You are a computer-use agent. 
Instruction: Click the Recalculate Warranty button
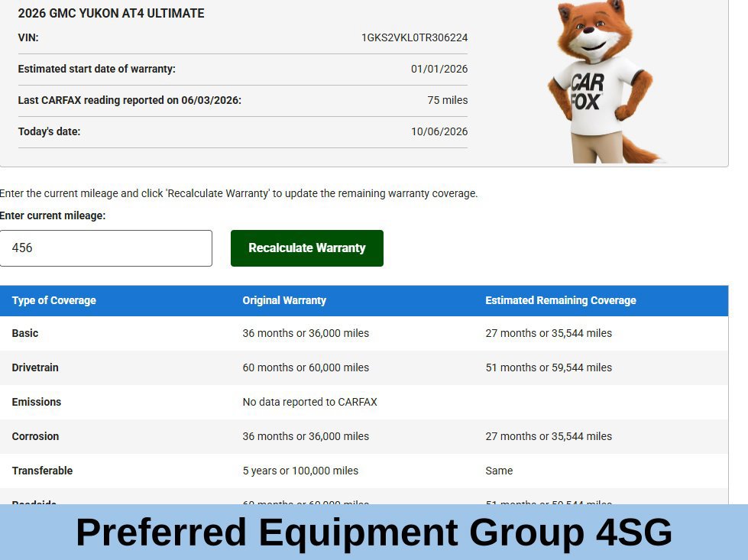[306, 248]
